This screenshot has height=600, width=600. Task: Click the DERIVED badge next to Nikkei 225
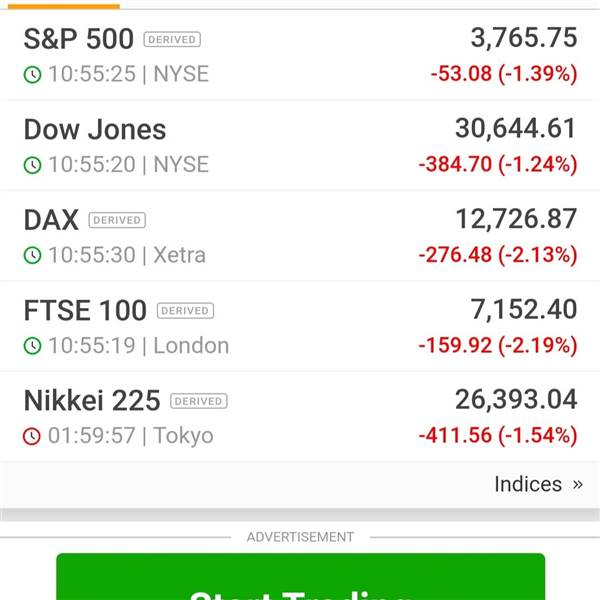199,401
